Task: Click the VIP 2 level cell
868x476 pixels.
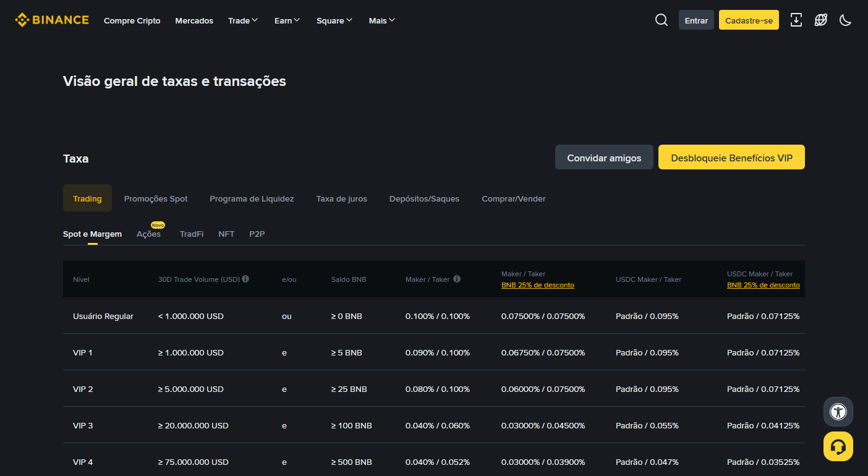Action: [x=83, y=389]
